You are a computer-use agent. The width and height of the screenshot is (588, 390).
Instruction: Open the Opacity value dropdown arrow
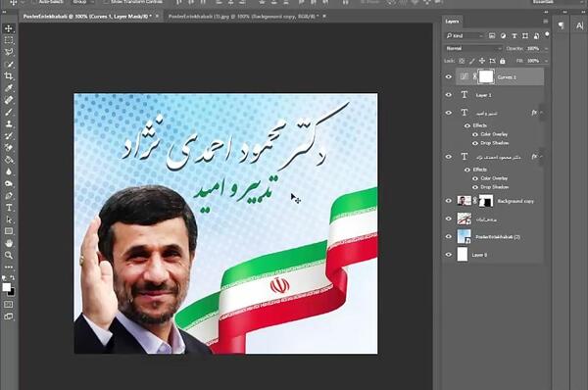[546, 48]
